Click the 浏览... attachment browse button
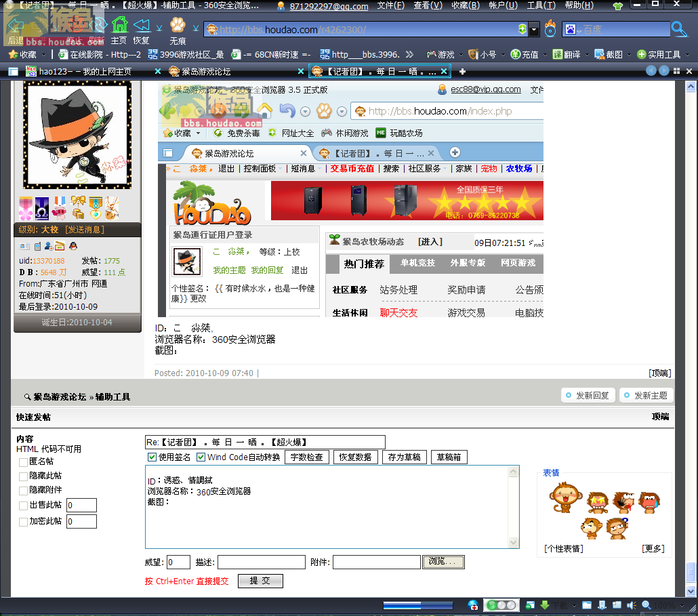 click(x=443, y=562)
